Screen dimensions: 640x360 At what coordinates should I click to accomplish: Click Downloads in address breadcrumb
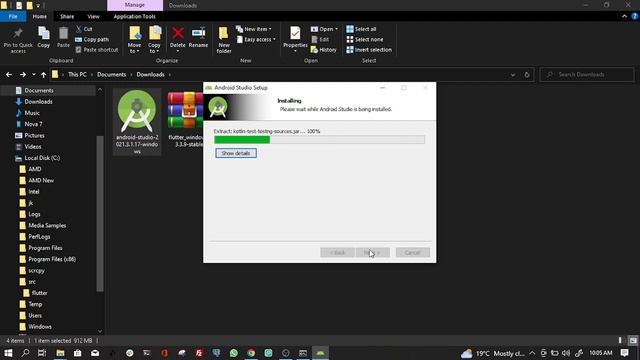(x=150, y=75)
